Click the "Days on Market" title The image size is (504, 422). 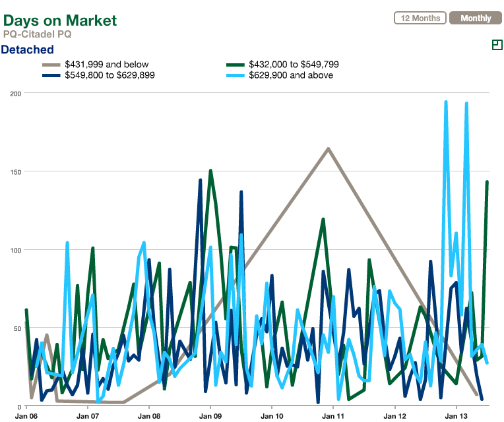(60, 20)
